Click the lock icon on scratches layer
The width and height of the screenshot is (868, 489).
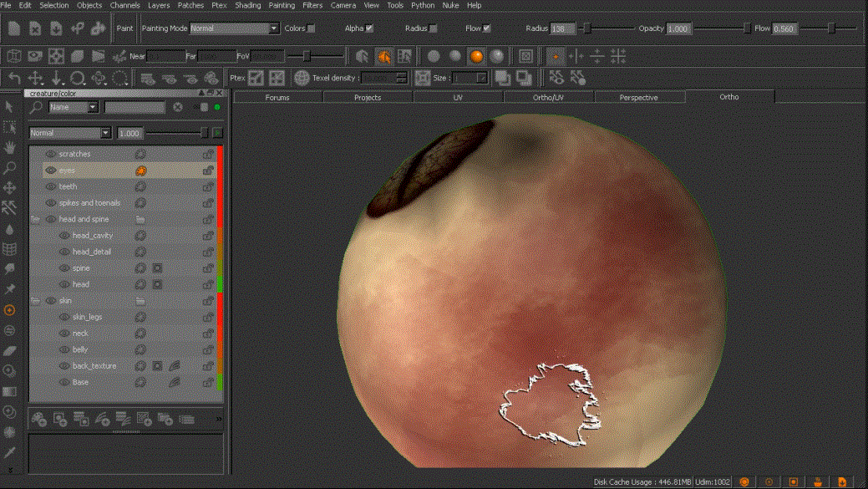coord(207,154)
